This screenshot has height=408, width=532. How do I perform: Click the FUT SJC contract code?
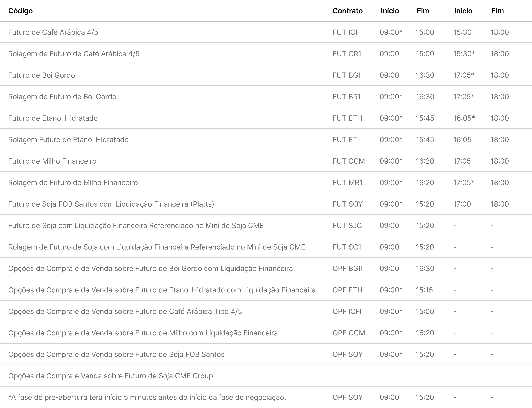[x=347, y=226]
